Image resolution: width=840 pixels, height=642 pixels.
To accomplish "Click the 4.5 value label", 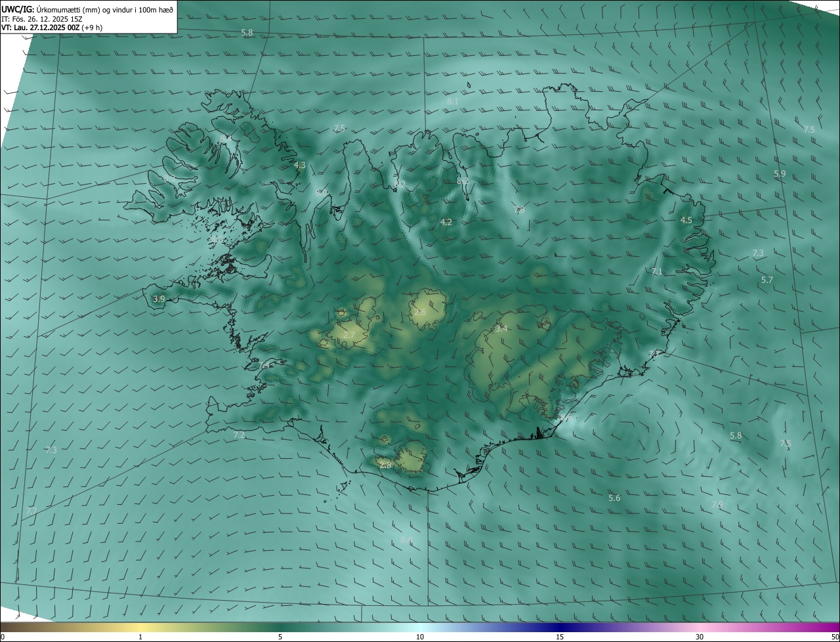I will tap(686, 220).
